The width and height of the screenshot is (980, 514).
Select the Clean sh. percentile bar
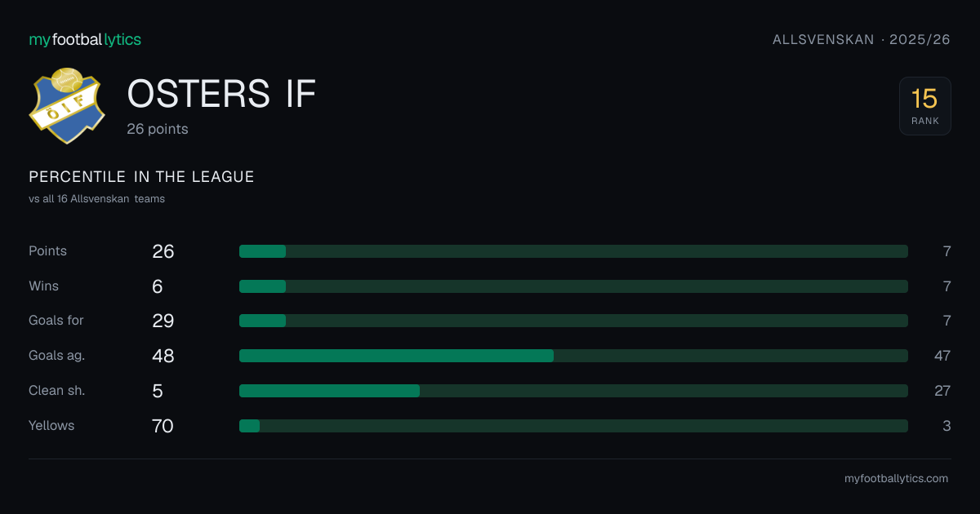[573, 391]
